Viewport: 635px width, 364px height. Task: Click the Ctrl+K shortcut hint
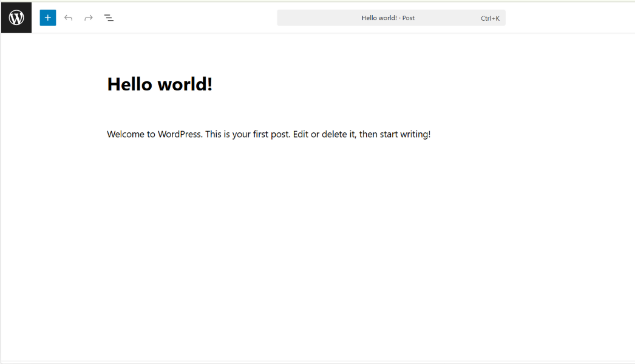pyautogui.click(x=490, y=18)
